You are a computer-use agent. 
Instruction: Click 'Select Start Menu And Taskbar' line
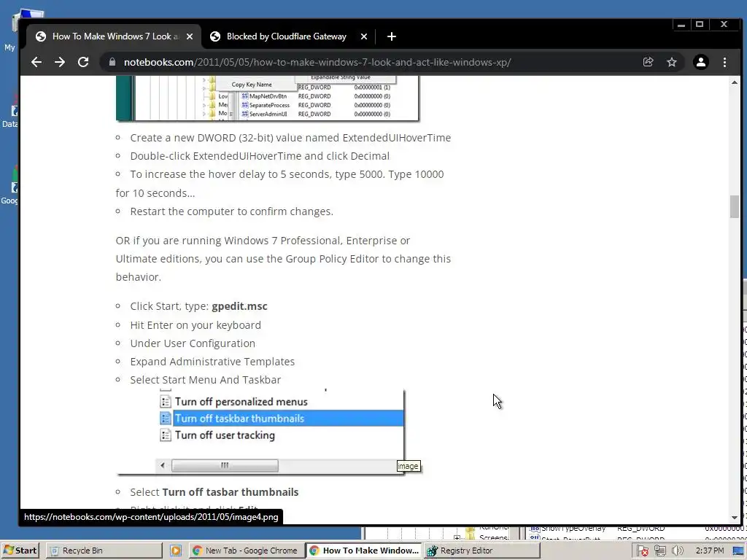(x=205, y=380)
